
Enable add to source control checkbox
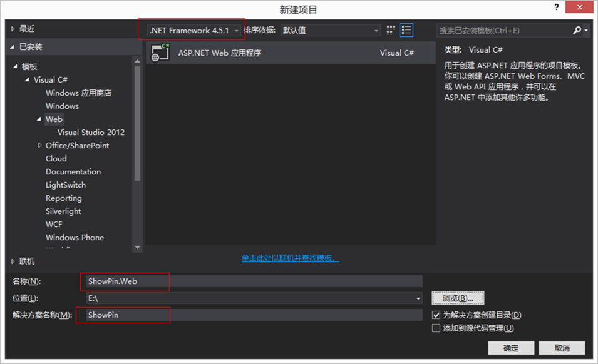pyautogui.click(x=436, y=328)
